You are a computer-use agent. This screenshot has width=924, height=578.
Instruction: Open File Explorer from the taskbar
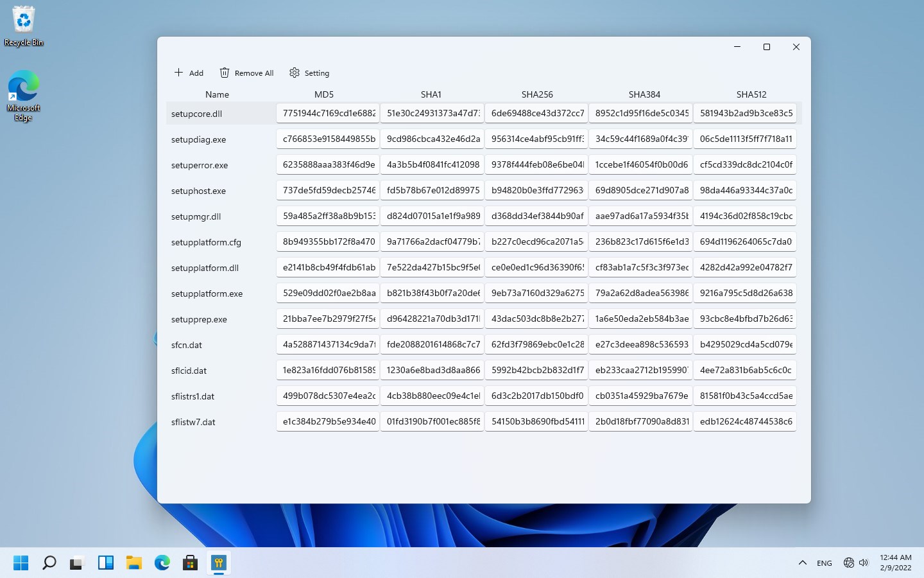click(133, 563)
